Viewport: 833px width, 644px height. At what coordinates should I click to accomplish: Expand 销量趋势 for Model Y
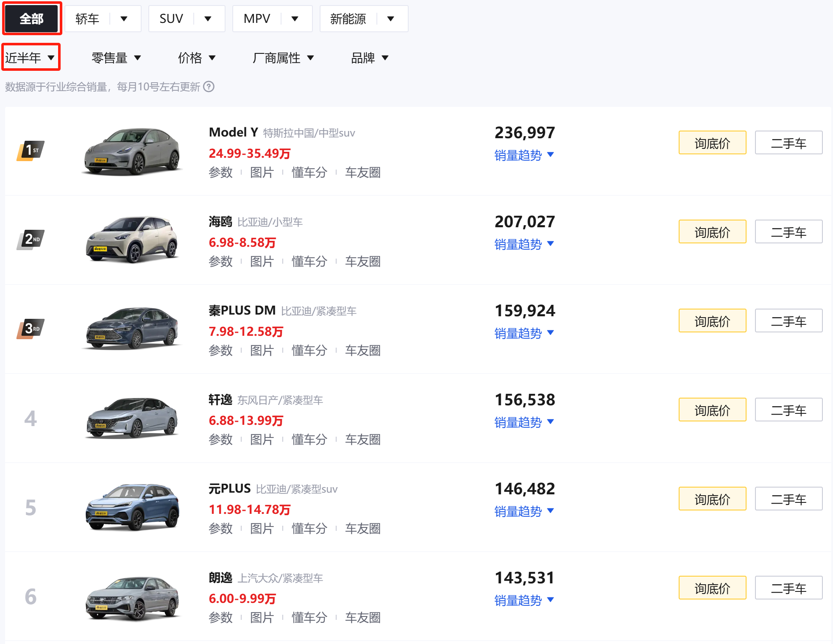(x=524, y=155)
